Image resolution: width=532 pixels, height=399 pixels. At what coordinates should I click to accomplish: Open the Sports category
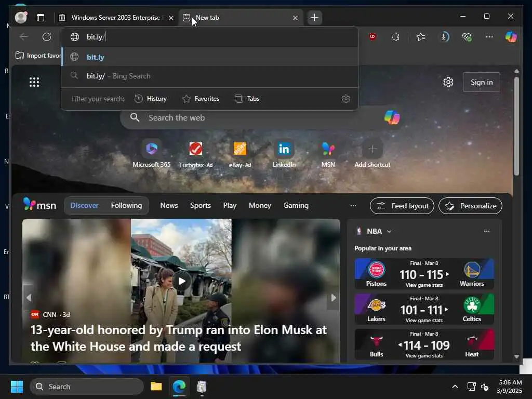coord(200,205)
